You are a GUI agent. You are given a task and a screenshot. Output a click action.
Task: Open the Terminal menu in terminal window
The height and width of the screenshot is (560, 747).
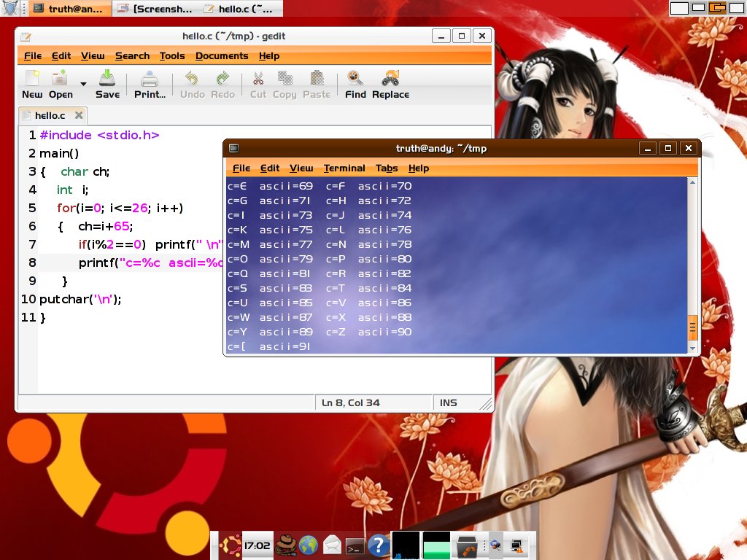tap(344, 168)
